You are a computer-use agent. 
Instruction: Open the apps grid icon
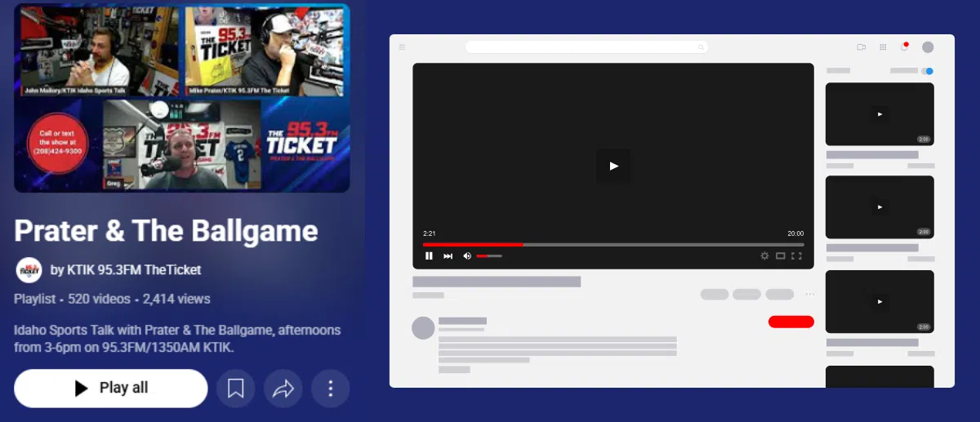pyautogui.click(x=883, y=47)
